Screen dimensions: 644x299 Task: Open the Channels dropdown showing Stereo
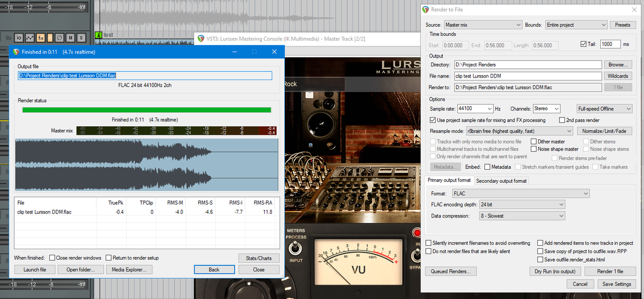[546, 109]
